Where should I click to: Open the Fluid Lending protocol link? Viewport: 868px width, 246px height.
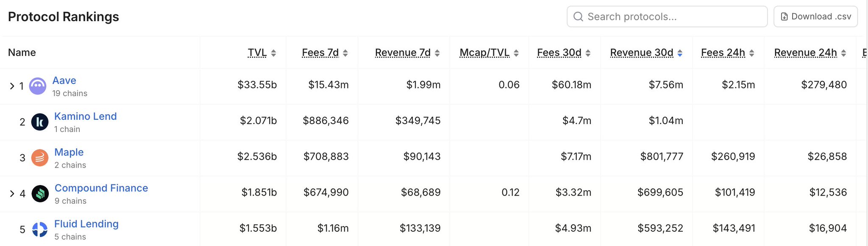coord(86,224)
